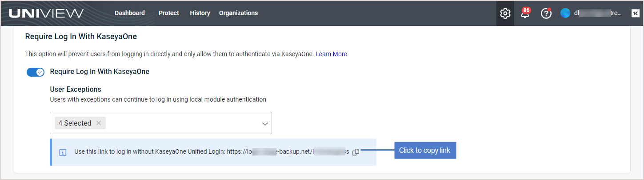Click the user avatar circle
This screenshot has width=644, height=180.
pyautogui.click(x=565, y=13)
